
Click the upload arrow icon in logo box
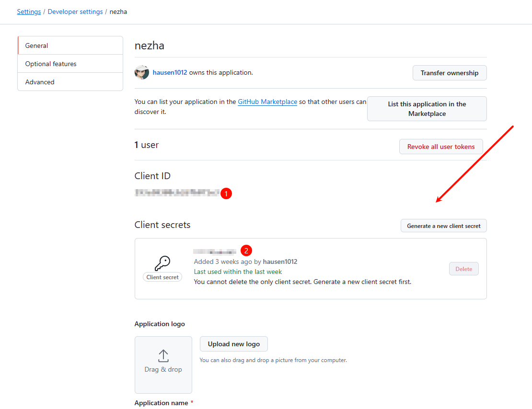[x=163, y=356]
